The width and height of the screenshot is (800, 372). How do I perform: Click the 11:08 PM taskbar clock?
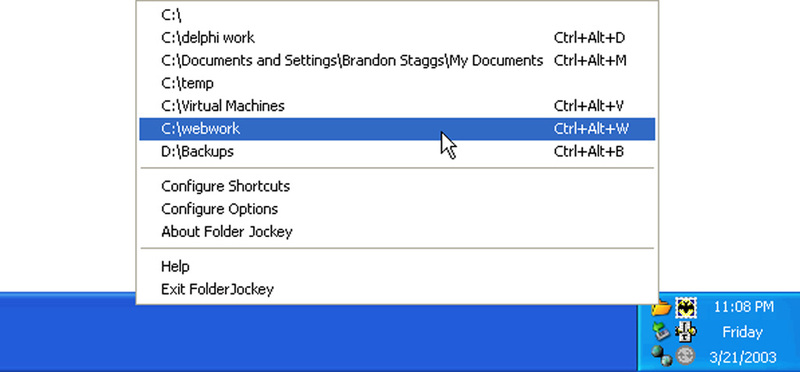tap(743, 307)
